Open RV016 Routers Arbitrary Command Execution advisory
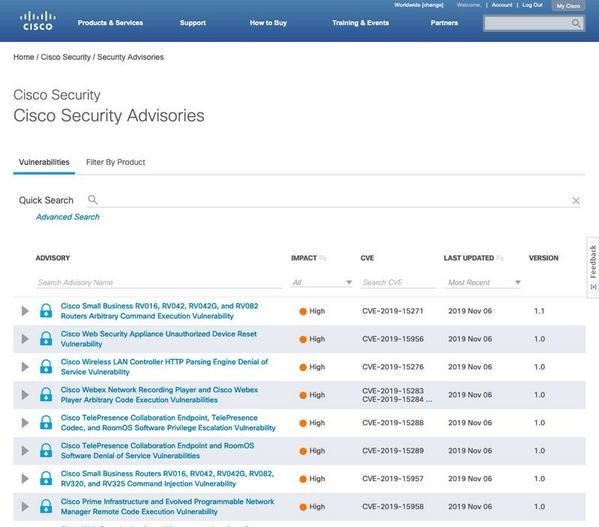Viewport: 599px width, 527px height. (x=159, y=311)
